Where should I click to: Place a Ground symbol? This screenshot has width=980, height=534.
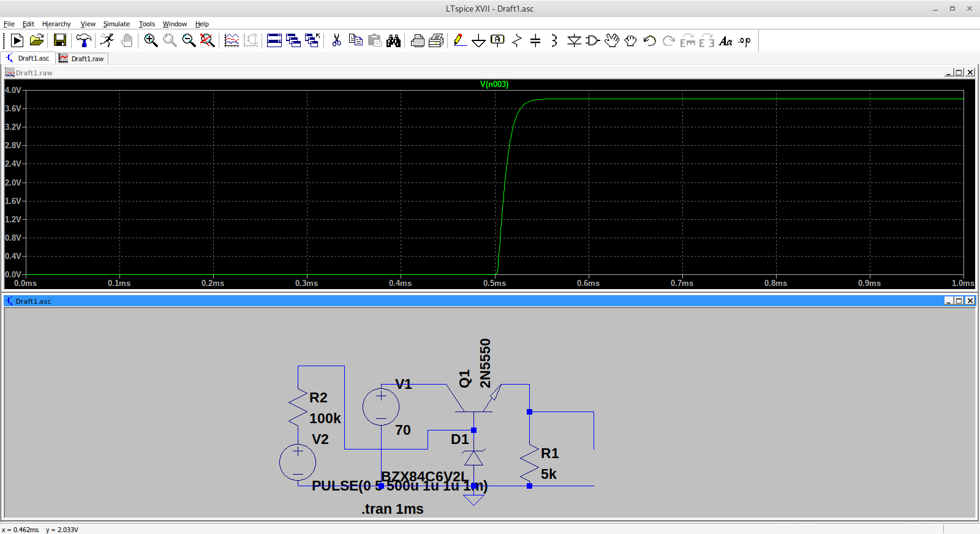tap(479, 40)
